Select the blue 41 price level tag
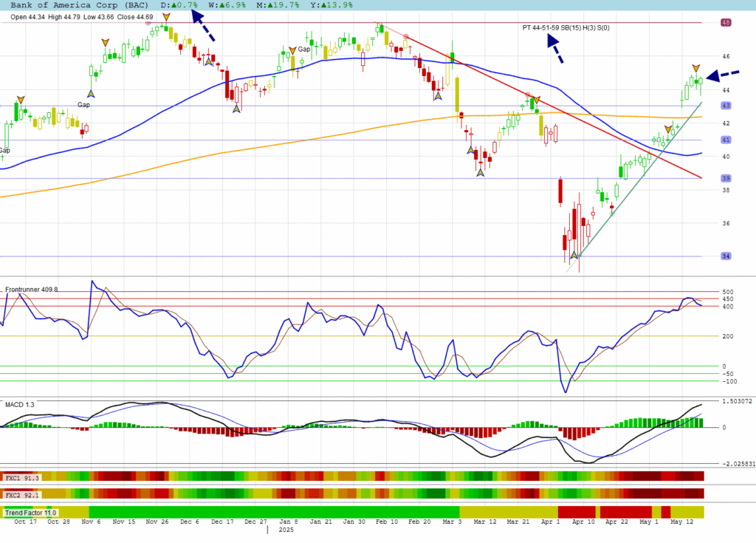The width and height of the screenshot is (756, 543). 726,140
